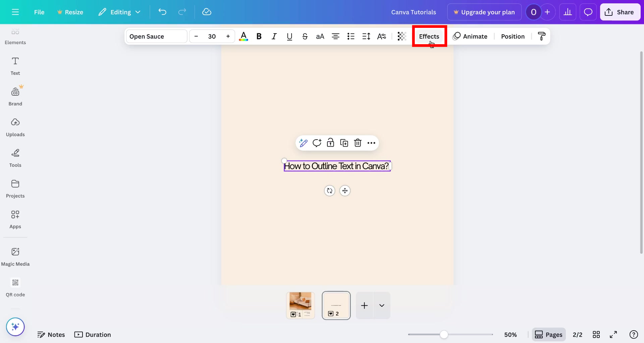Open the Uploads panel
This screenshot has width=644, height=343.
point(15,127)
